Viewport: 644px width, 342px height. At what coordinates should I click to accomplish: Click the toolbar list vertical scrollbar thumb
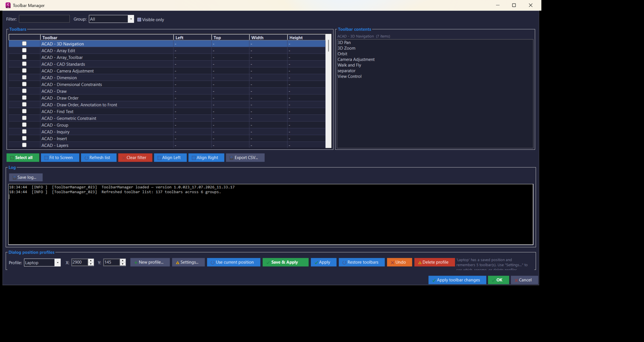[328, 45]
